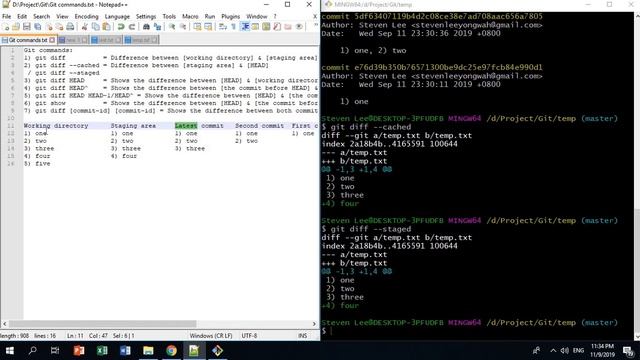Image resolution: width=640 pixels, height=360 pixels.
Task: Open the Search menu
Action: click(41, 16)
